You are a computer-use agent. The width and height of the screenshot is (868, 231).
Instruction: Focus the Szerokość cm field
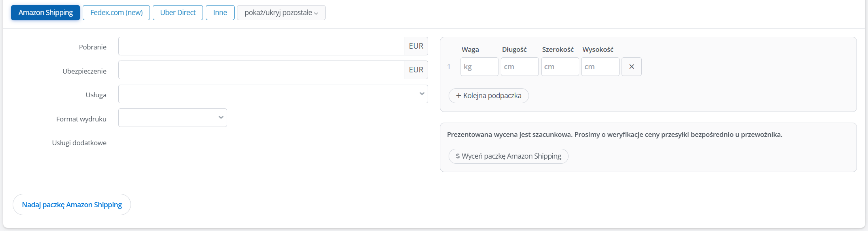tap(560, 67)
